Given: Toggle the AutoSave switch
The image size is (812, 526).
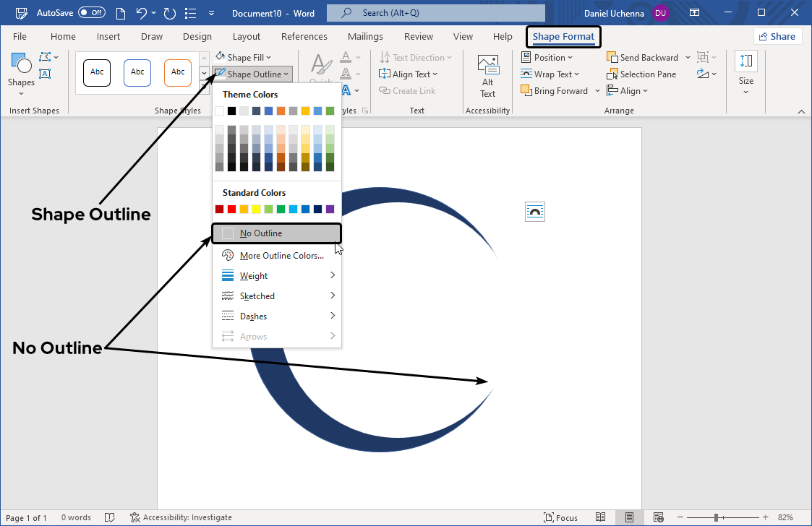Looking at the screenshot, I should point(92,13).
